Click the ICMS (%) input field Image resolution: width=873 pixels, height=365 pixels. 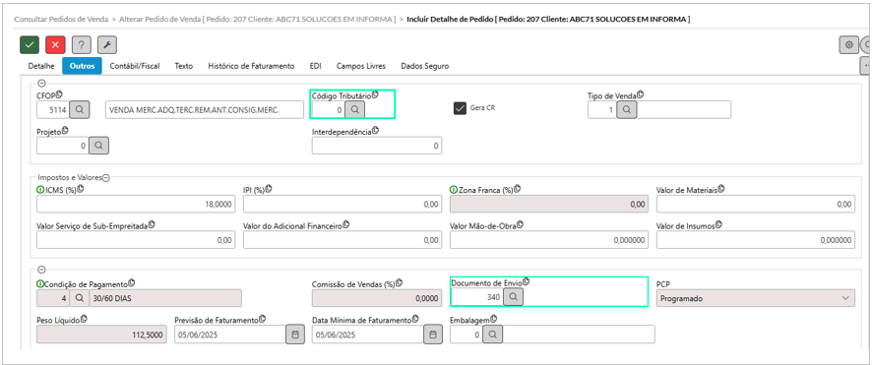coord(136,205)
